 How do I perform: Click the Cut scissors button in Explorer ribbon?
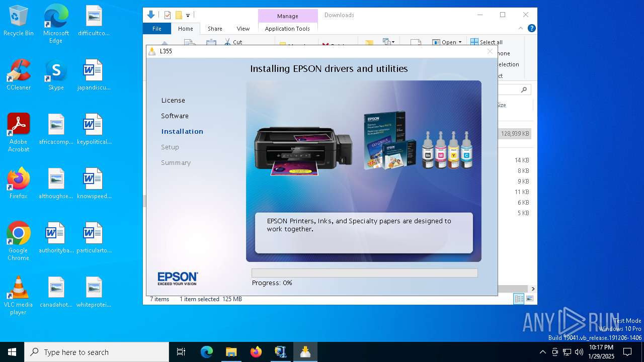point(233,42)
